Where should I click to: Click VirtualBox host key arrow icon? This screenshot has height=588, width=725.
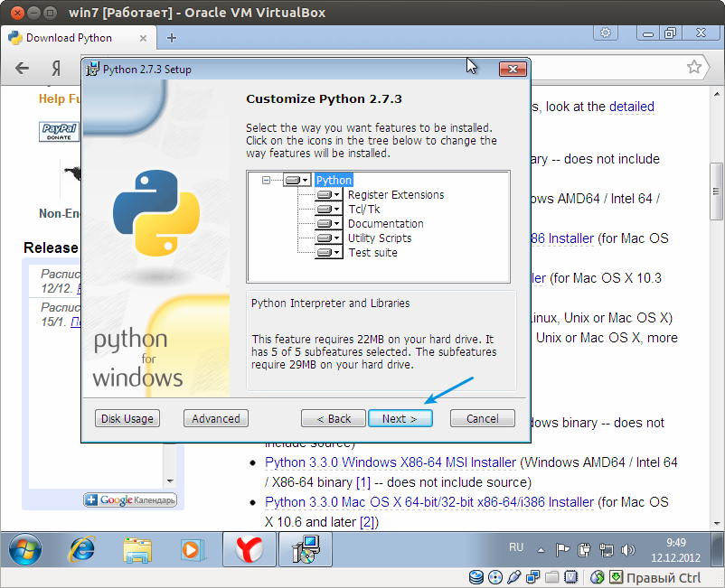[616, 577]
